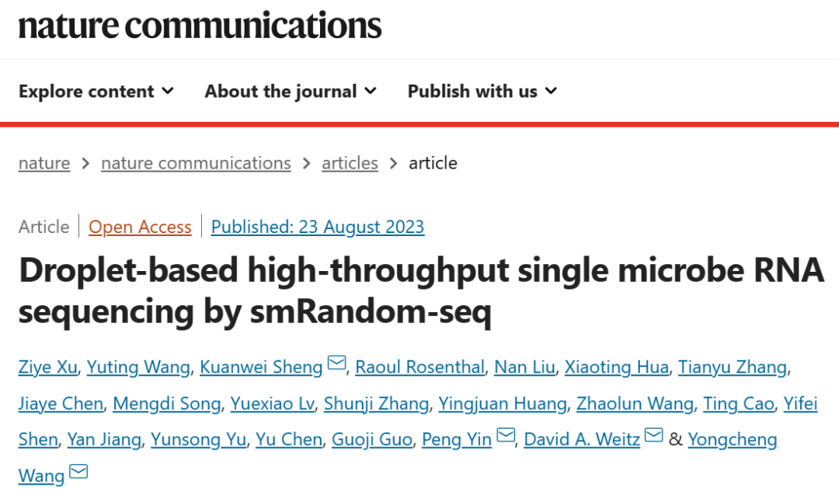Expand Publish with us menu
This screenshot has height=504, width=839.
pyautogui.click(x=482, y=92)
